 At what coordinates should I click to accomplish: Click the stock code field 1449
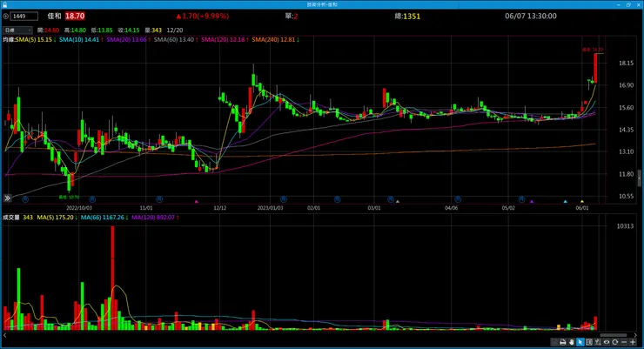[x=24, y=16]
